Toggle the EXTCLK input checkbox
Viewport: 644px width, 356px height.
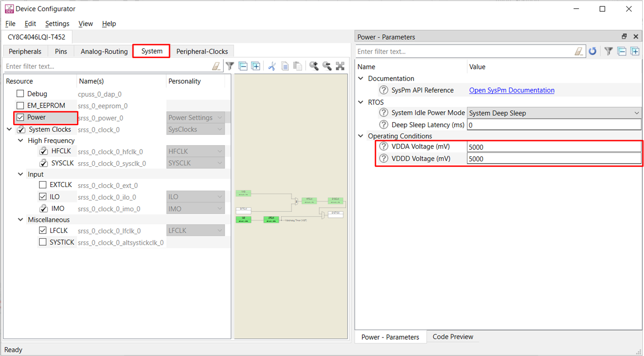(43, 185)
